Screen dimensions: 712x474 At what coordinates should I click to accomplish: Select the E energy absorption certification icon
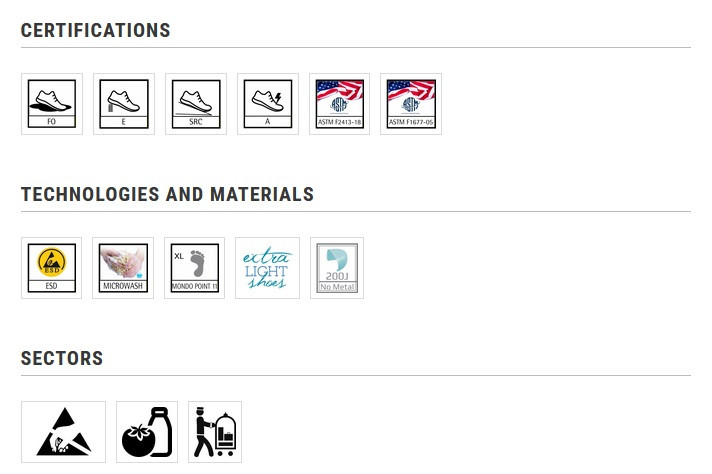click(124, 104)
